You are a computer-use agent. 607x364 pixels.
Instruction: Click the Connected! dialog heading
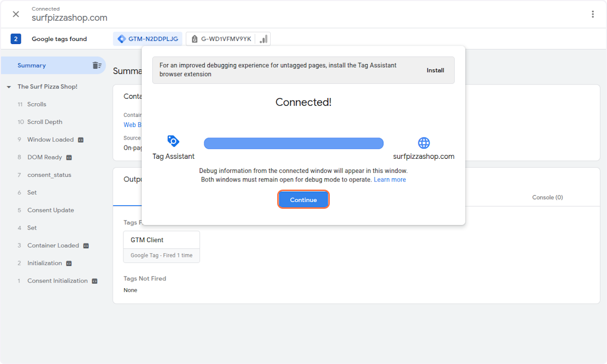tap(303, 102)
